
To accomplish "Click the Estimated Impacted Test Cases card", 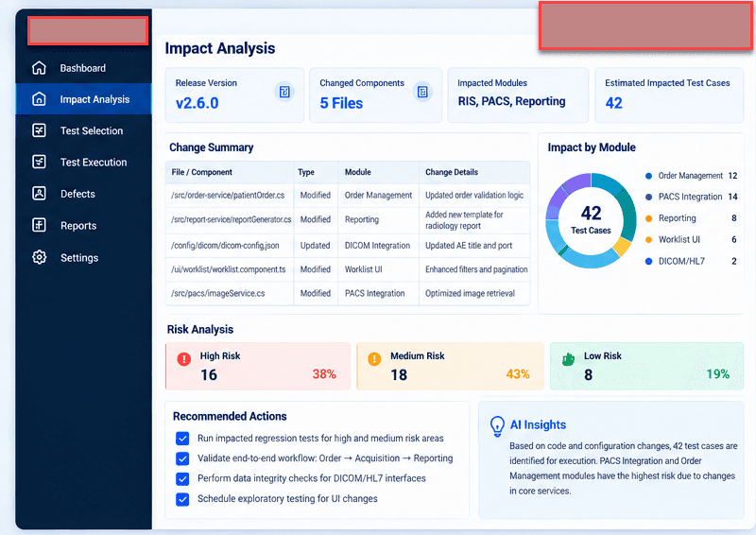I will 669,95.
